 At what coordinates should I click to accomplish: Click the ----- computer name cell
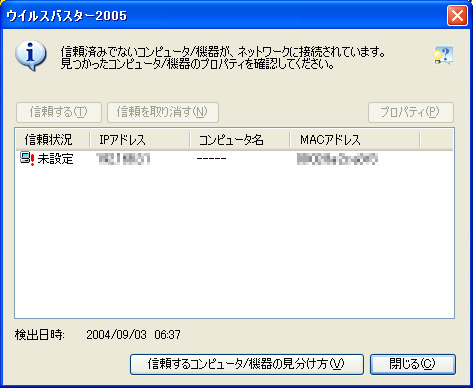point(211,159)
